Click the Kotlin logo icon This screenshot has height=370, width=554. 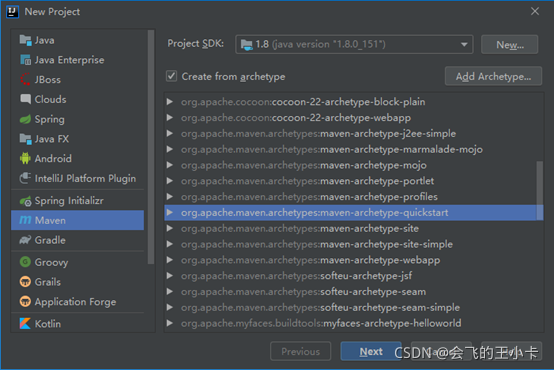click(25, 323)
